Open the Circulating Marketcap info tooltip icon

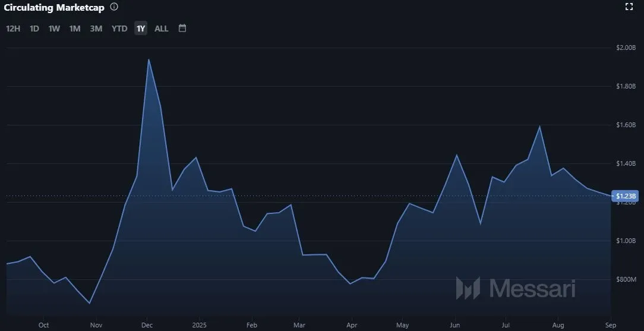114,7
